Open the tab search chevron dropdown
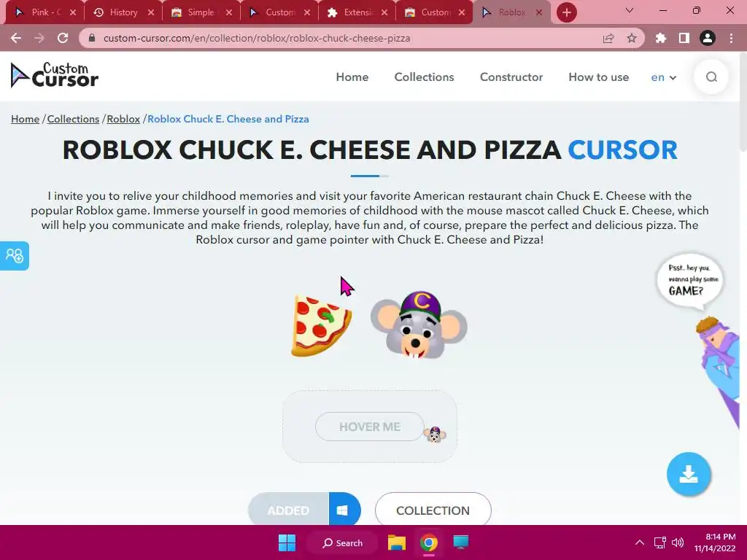This screenshot has width=747, height=560. pos(630,10)
